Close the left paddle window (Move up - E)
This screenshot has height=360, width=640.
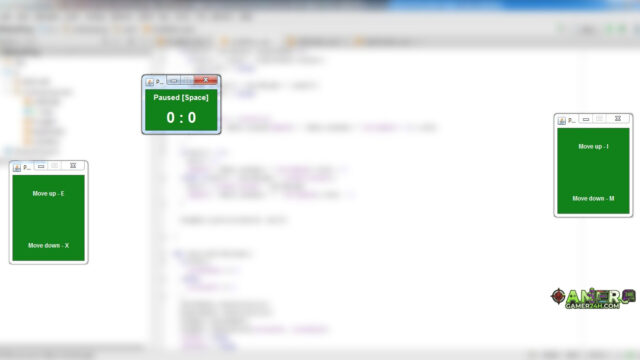73,165
